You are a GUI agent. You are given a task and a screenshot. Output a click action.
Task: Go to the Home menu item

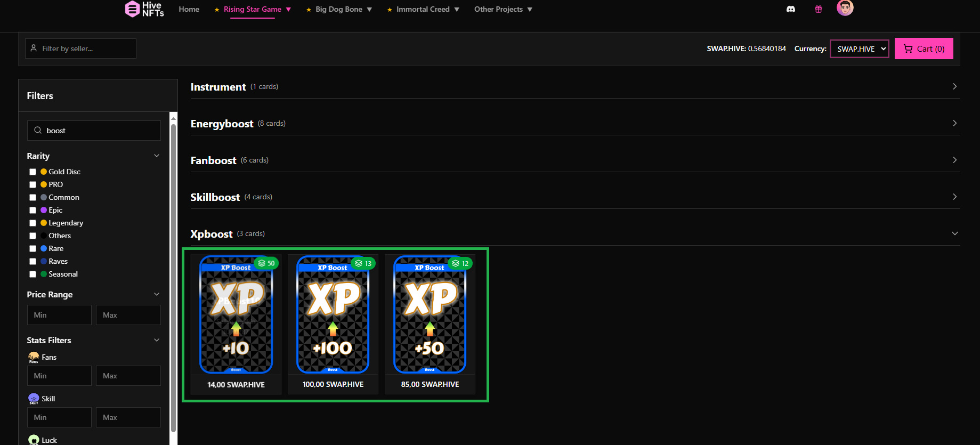[x=189, y=9]
